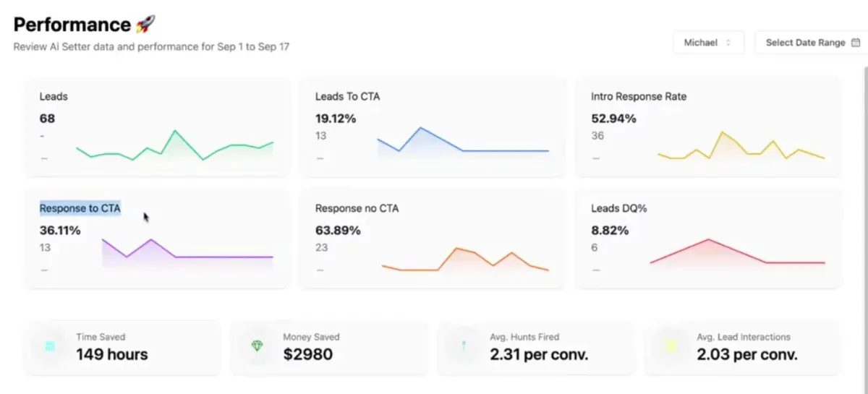This screenshot has width=868, height=394.
Task: Select the Leads metric card
Action: (157, 127)
